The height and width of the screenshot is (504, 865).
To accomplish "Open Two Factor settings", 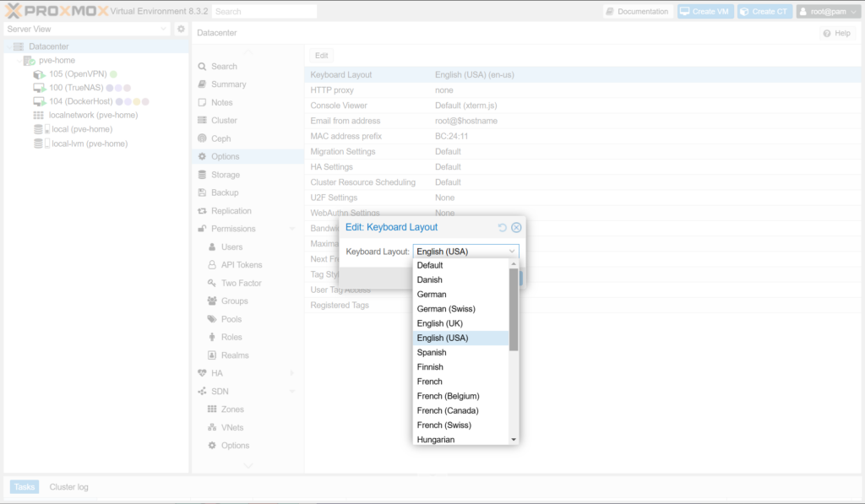I will click(241, 283).
